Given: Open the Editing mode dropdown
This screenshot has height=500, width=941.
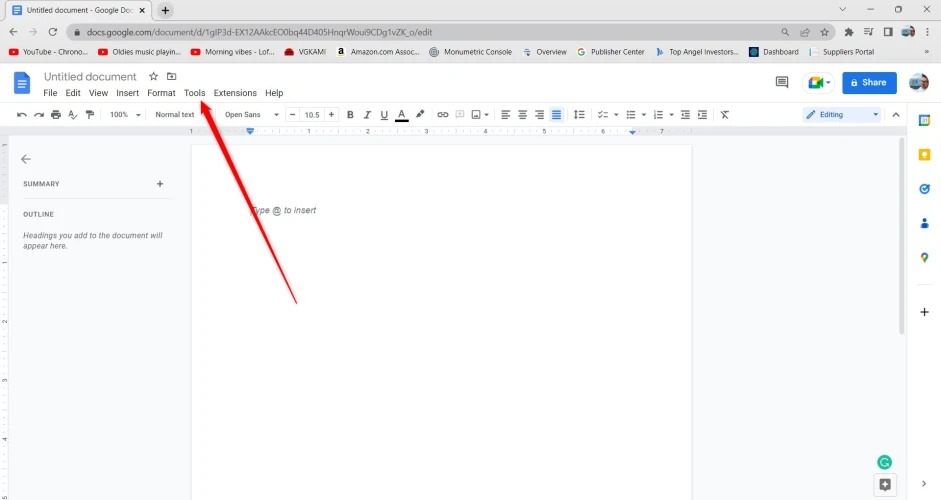Looking at the screenshot, I should click(842, 115).
